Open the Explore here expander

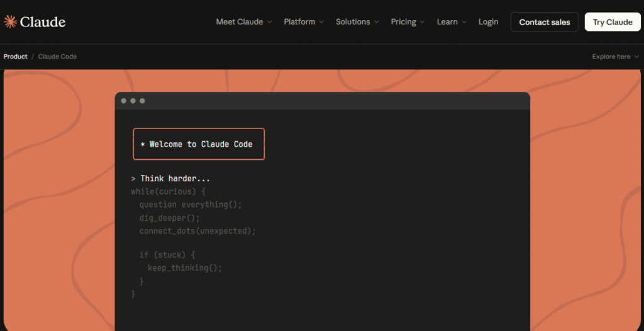click(x=615, y=57)
